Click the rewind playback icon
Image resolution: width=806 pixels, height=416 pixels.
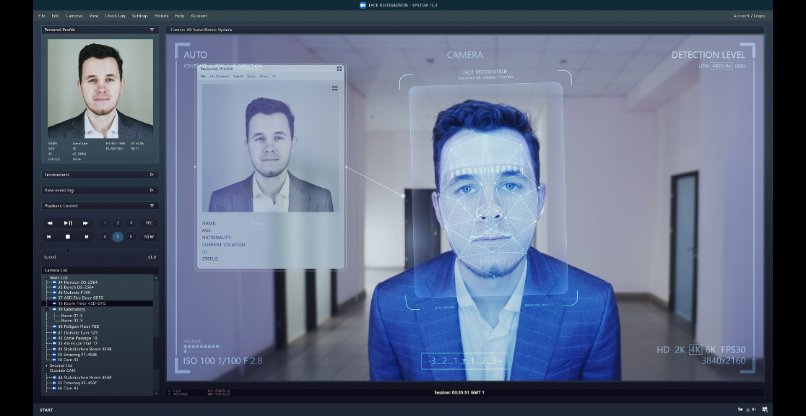pyautogui.click(x=50, y=223)
